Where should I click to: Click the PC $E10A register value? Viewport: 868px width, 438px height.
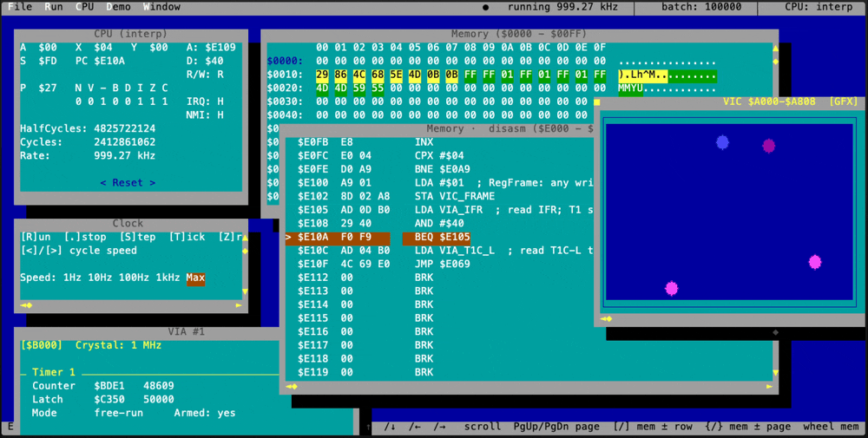[100, 61]
